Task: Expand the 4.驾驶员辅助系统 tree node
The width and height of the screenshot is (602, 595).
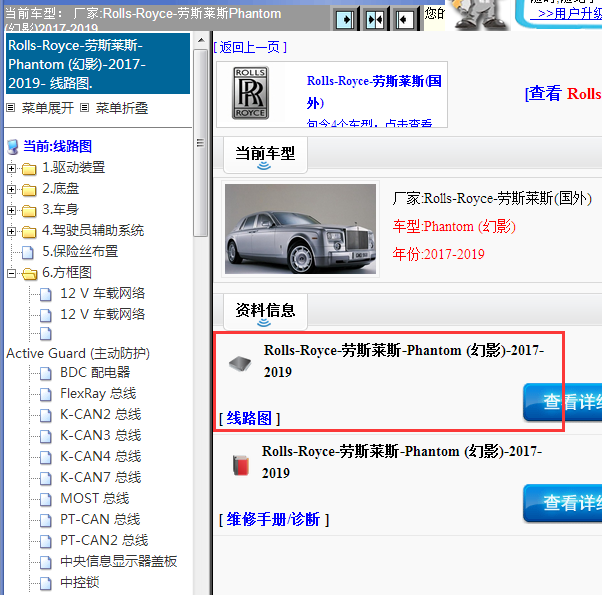Action: [12, 231]
